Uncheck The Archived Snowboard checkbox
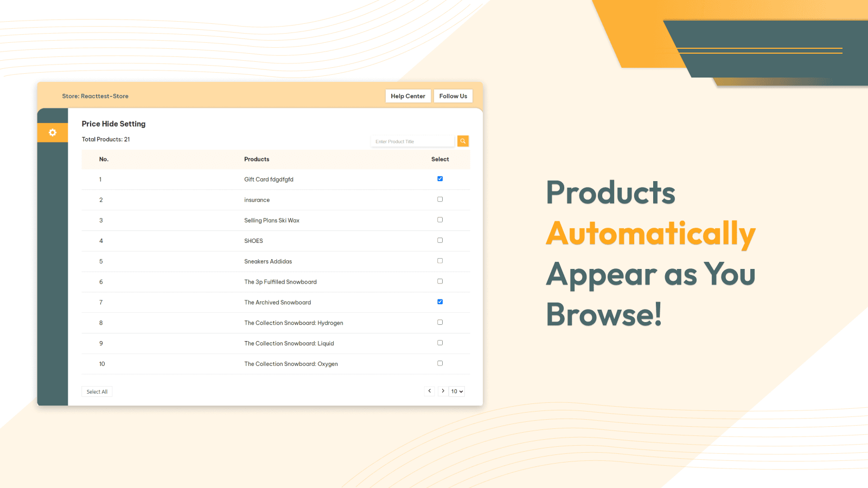This screenshot has height=488, width=868. (x=440, y=302)
